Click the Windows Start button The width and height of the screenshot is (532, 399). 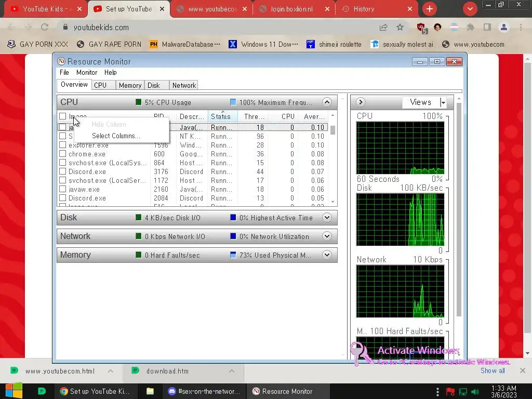14,391
